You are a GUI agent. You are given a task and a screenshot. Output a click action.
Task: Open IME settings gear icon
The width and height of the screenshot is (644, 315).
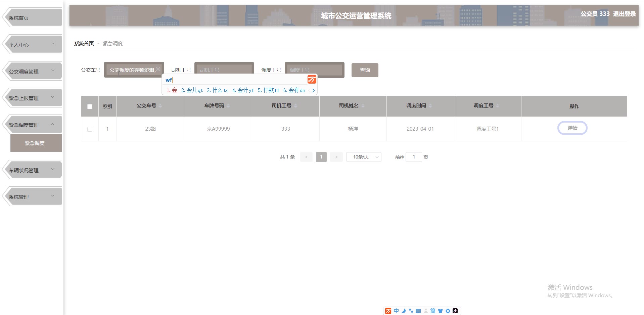point(448,311)
